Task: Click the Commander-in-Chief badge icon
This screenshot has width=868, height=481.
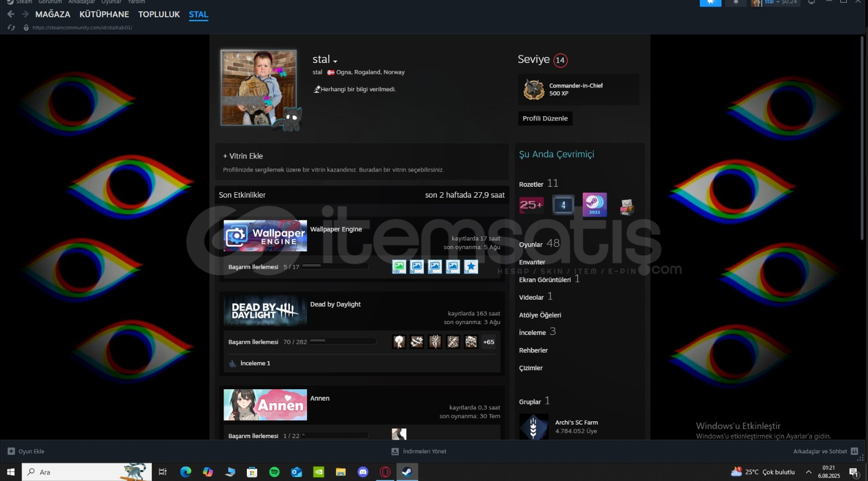Action: coord(534,90)
